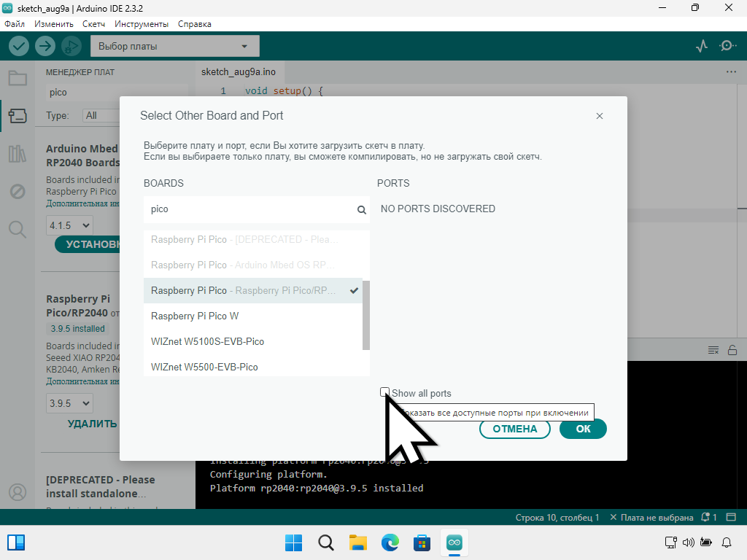Select Raspberry Pi Pico W board

click(x=253, y=316)
